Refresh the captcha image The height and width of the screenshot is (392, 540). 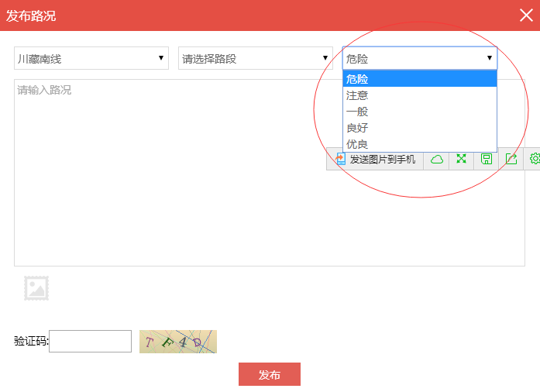(177, 341)
